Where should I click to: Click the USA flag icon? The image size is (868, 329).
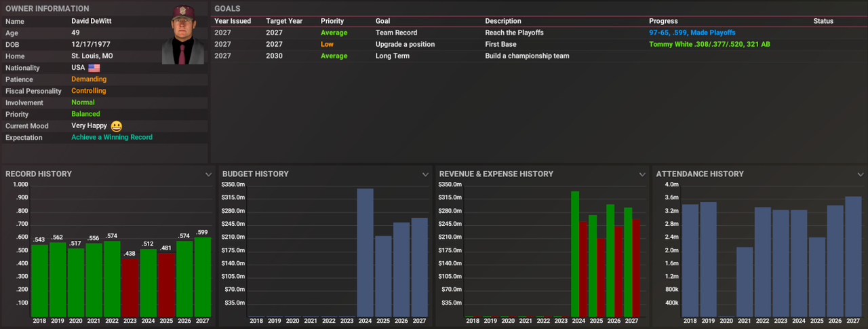coord(94,68)
